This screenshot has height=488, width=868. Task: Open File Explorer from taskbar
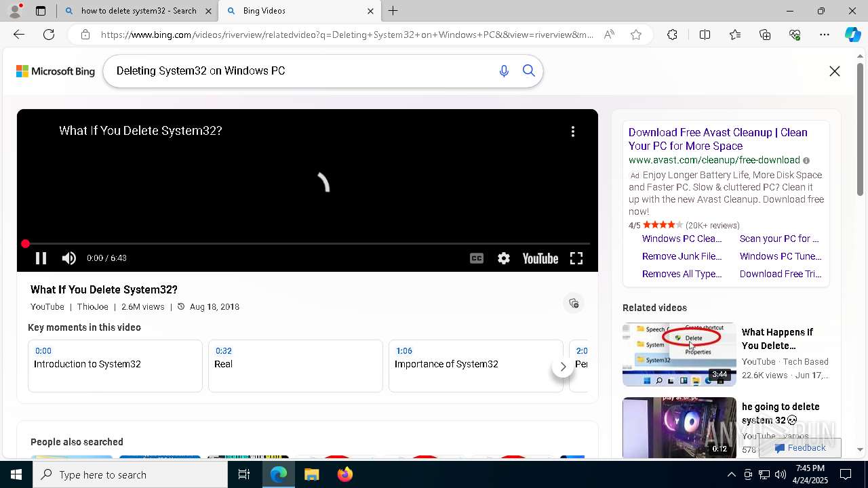point(312,474)
